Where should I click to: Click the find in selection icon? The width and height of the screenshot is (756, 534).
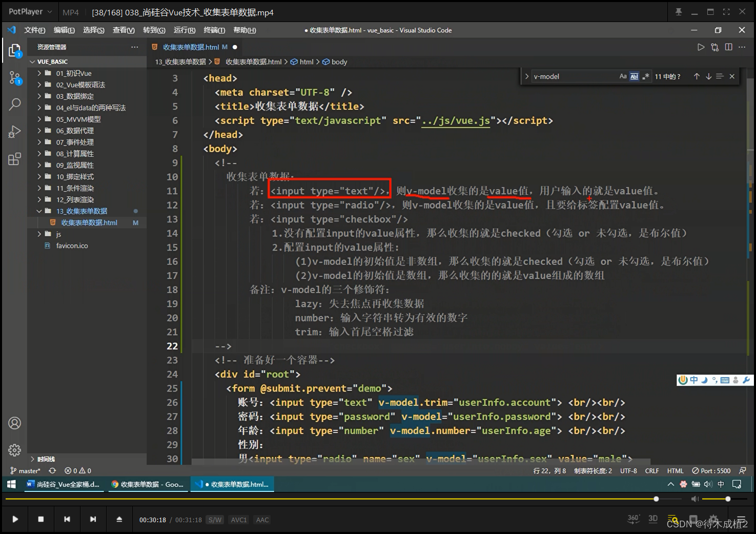pos(720,76)
